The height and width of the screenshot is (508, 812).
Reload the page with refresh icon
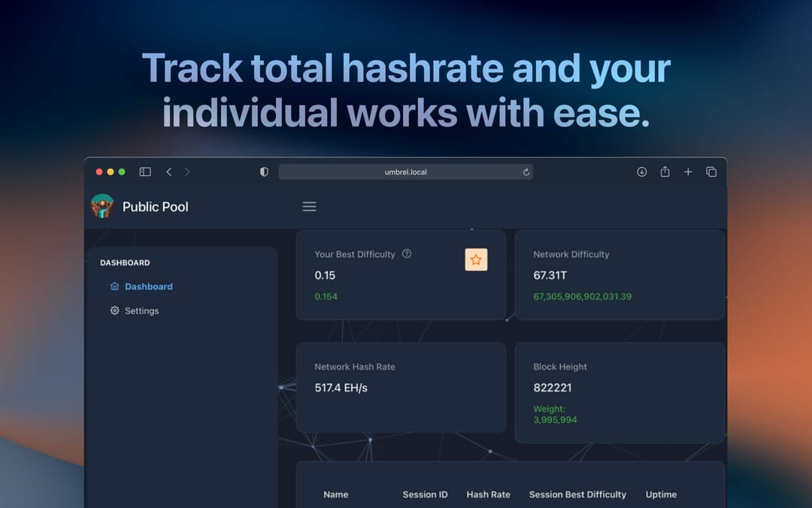[x=526, y=172]
